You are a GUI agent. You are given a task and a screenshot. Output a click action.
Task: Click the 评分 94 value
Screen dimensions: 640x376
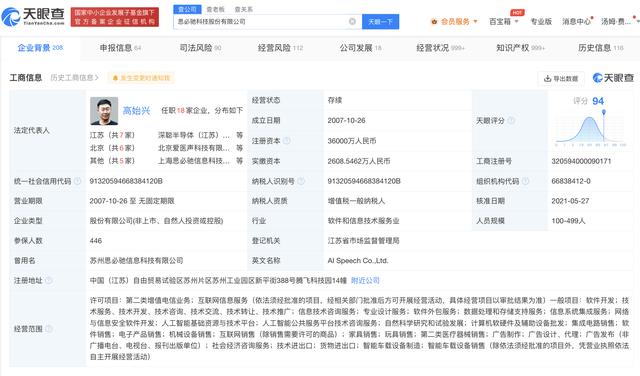[598, 101]
